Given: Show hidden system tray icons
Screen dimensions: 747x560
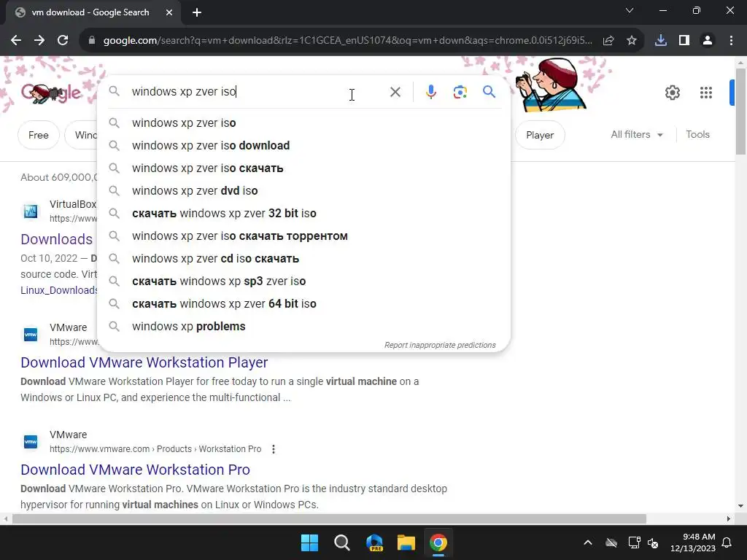Looking at the screenshot, I should click(588, 542).
